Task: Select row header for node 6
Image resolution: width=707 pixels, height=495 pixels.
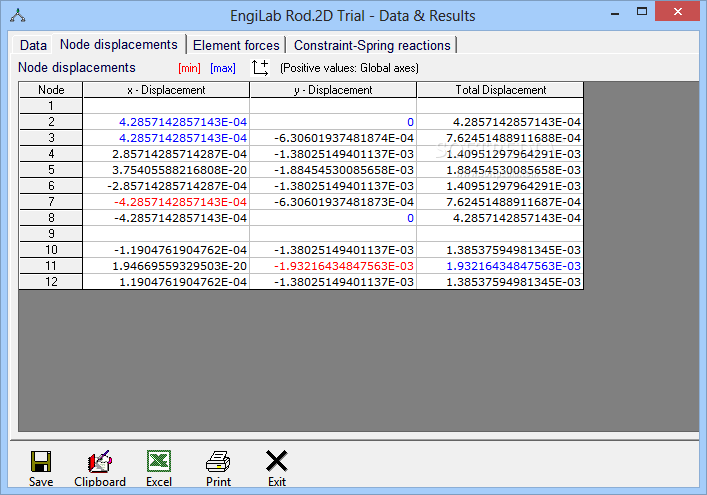Action: (x=51, y=186)
